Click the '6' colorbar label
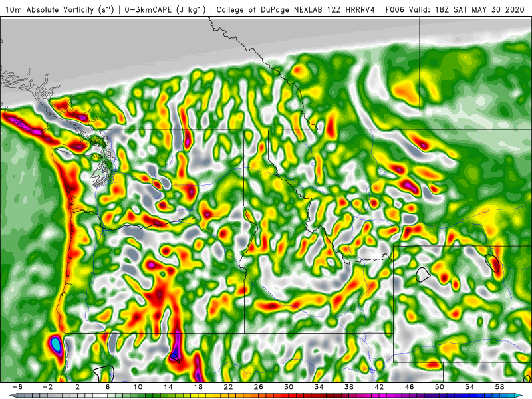Screen dimensions: 532x399 108,387
